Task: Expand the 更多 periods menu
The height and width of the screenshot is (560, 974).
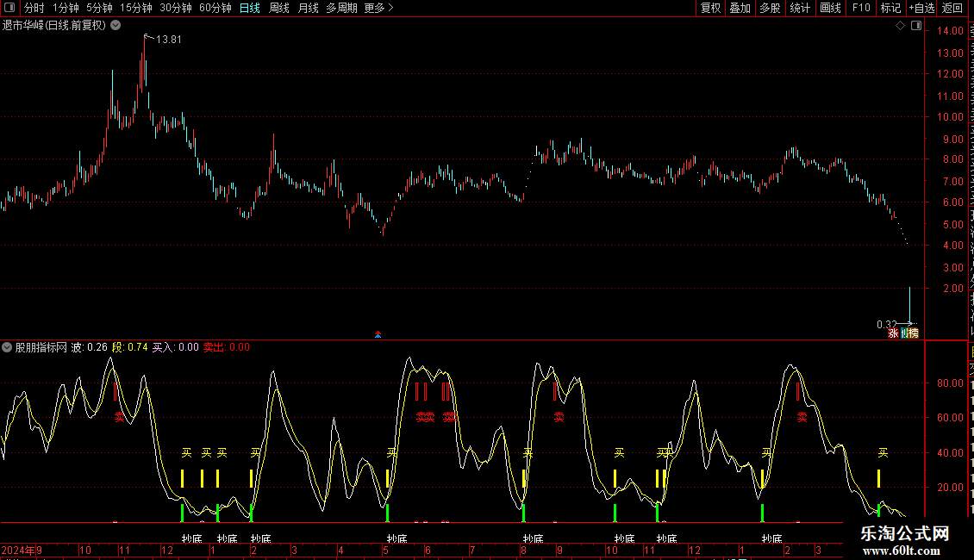Action: tap(379, 8)
